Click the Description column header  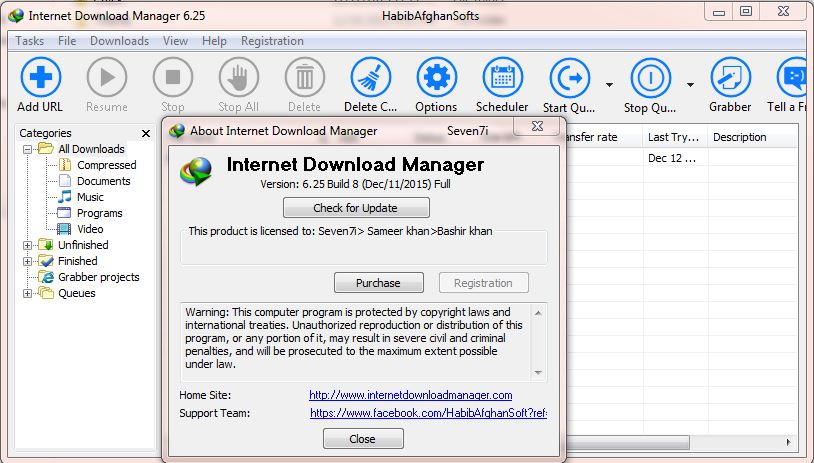pos(753,138)
